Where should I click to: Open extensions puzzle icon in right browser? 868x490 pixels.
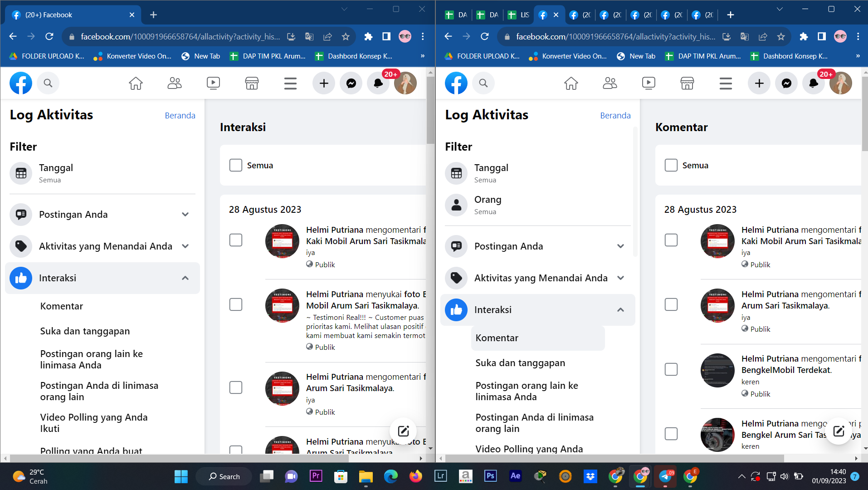pyautogui.click(x=804, y=37)
